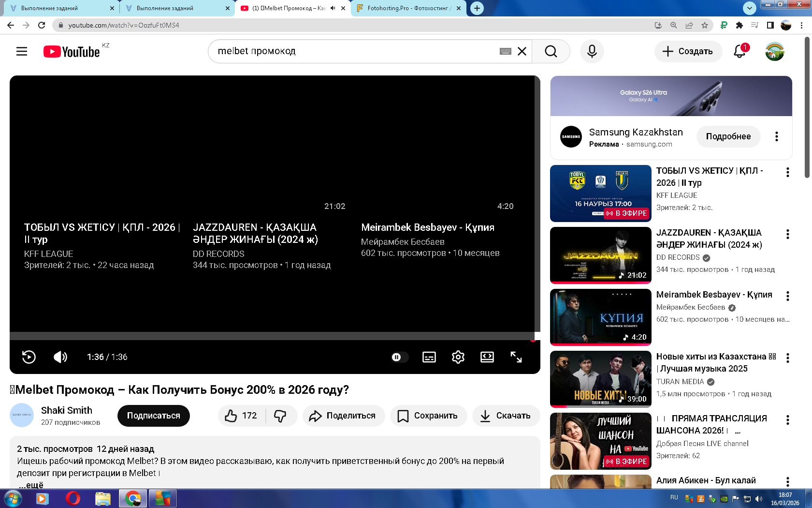
Task: Click the Создать button
Action: click(x=688, y=51)
